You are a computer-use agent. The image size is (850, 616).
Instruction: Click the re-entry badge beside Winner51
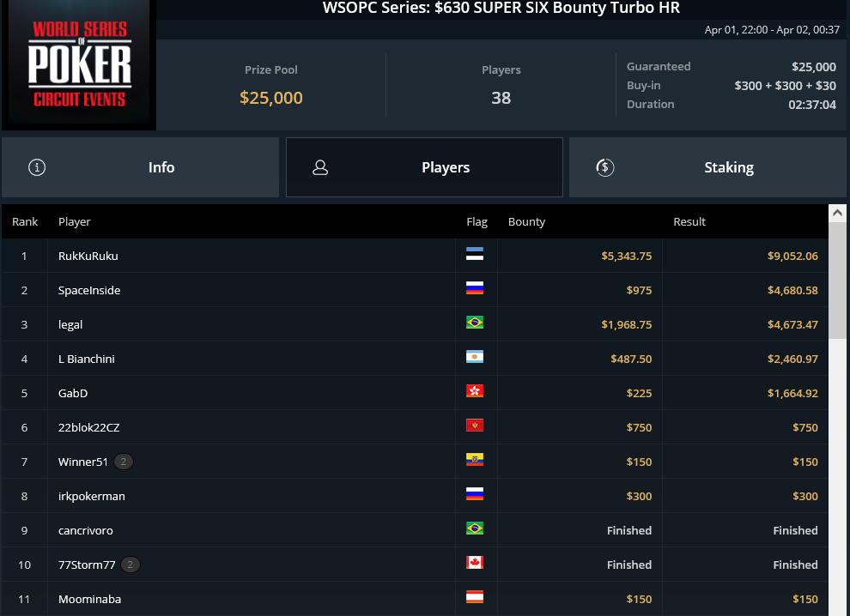coord(124,462)
